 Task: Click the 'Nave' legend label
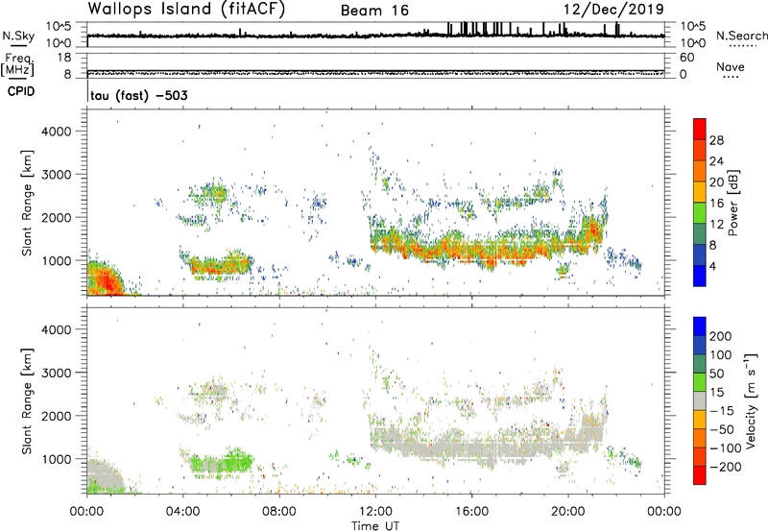pos(731,67)
